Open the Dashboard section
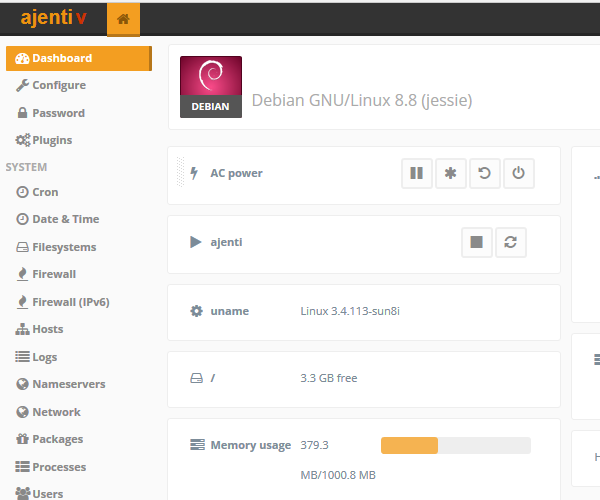Viewport: 600px width, 500px height. click(x=79, y=59)
